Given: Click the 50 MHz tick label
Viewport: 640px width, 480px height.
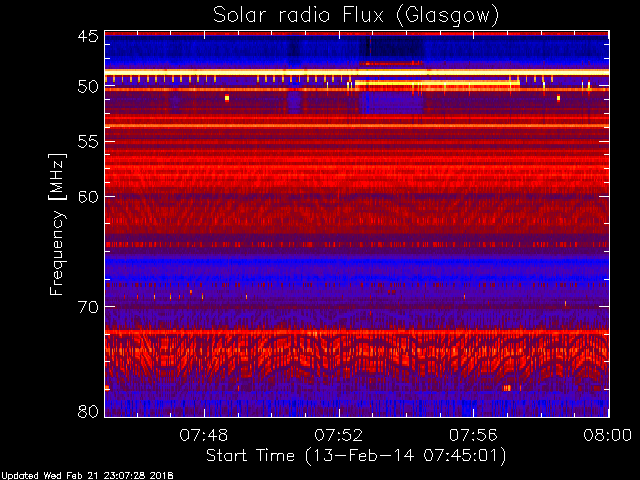Looking at the screenshot, I should pyautogui.click(x=88, y=87).
